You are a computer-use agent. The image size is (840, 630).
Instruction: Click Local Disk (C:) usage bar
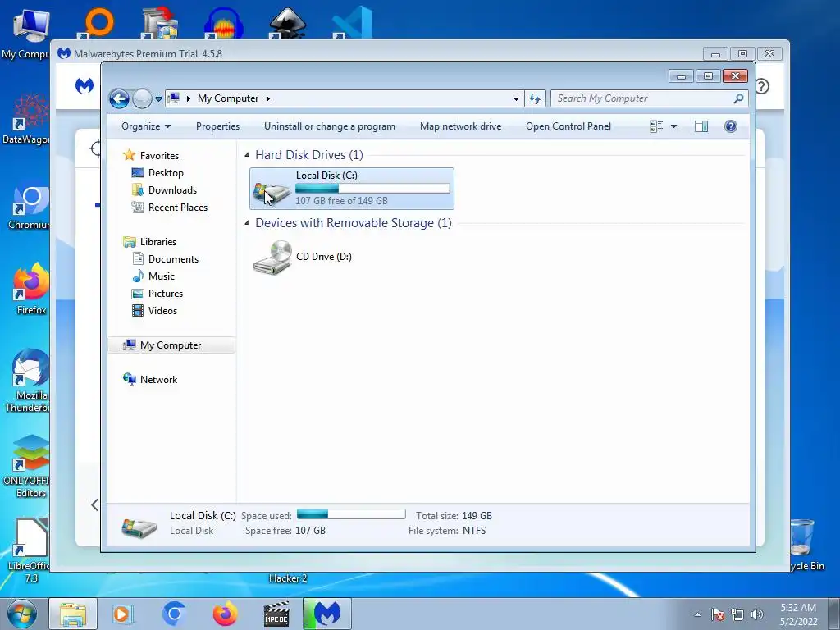click(372, 189)
